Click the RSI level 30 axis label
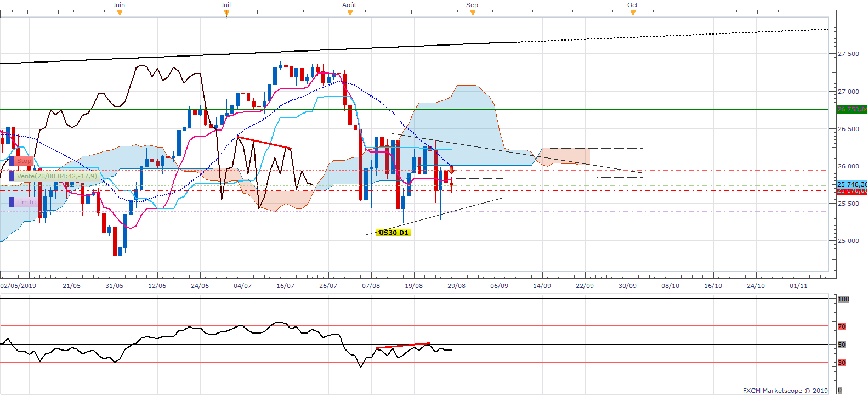The width and height of the screenshot is (868, 395). click(x=842, y=363)
